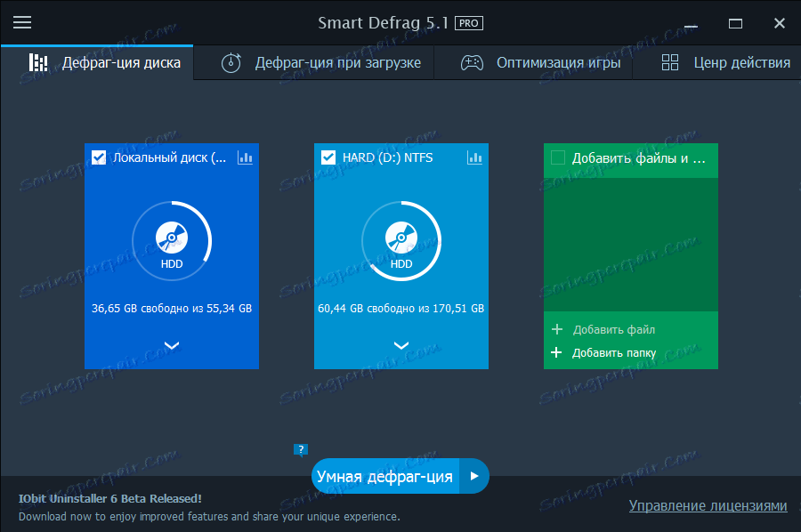801x532 pixels.
Task: Open fragmentation stats for HARD (D:)
Action: pyautogui.click(x=474, y=157)
